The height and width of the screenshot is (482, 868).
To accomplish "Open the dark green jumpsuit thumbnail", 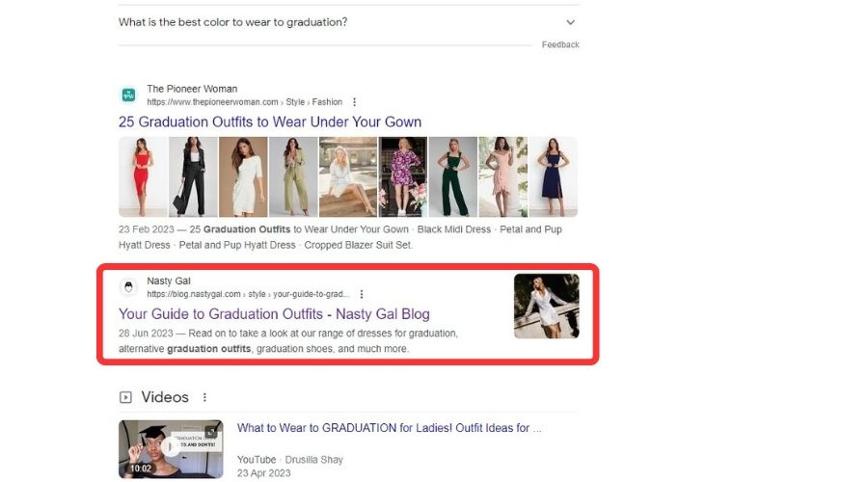I will (453, 176).
